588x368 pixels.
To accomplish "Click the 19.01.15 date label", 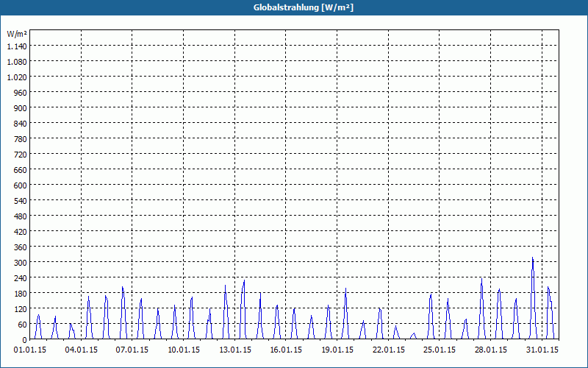I will click(x=337, y=350).
